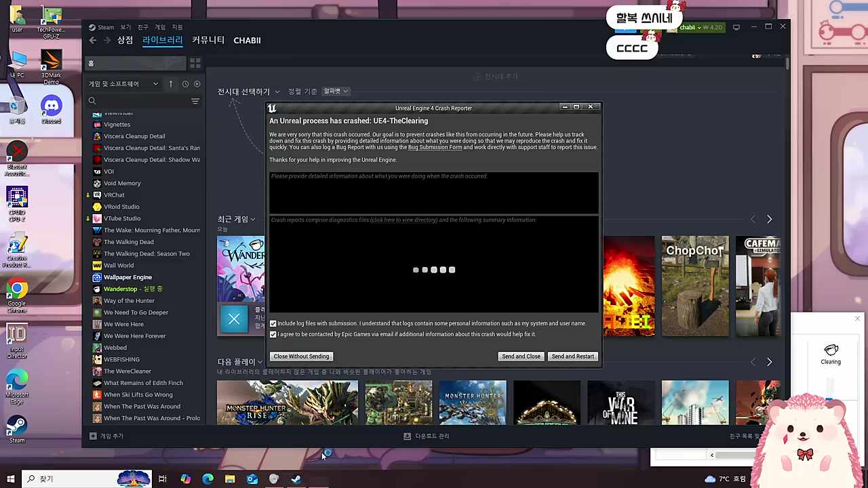
Task: Click Close Without Sending
Action: coord(301,357)
